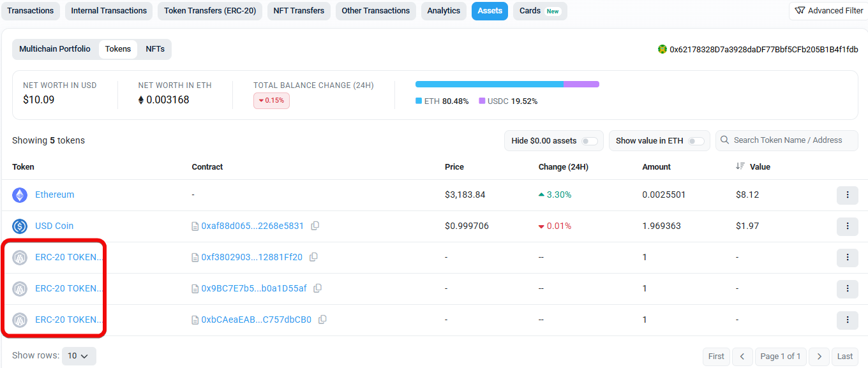868x368 pixels.
Task: Enable Show value in ETH switch
Action: coord(696,141)
